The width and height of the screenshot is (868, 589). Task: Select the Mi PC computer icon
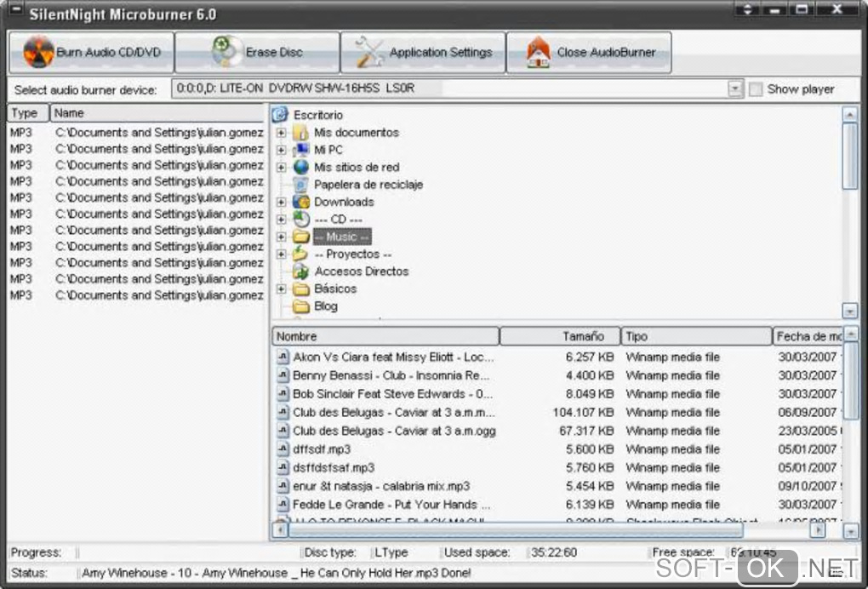tap(300, 150)
